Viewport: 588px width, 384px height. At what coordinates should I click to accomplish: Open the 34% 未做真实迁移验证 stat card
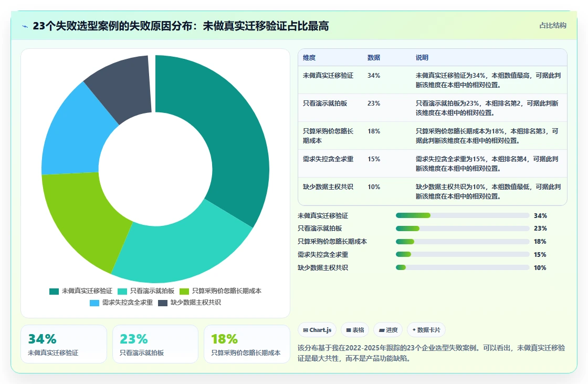(x=64, y=344)
